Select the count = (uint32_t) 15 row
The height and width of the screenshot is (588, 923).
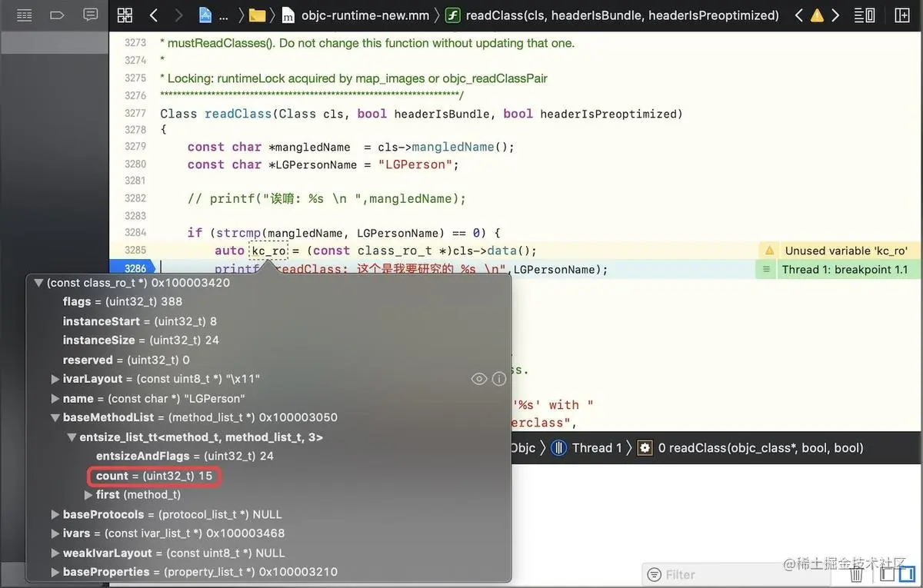268,476
